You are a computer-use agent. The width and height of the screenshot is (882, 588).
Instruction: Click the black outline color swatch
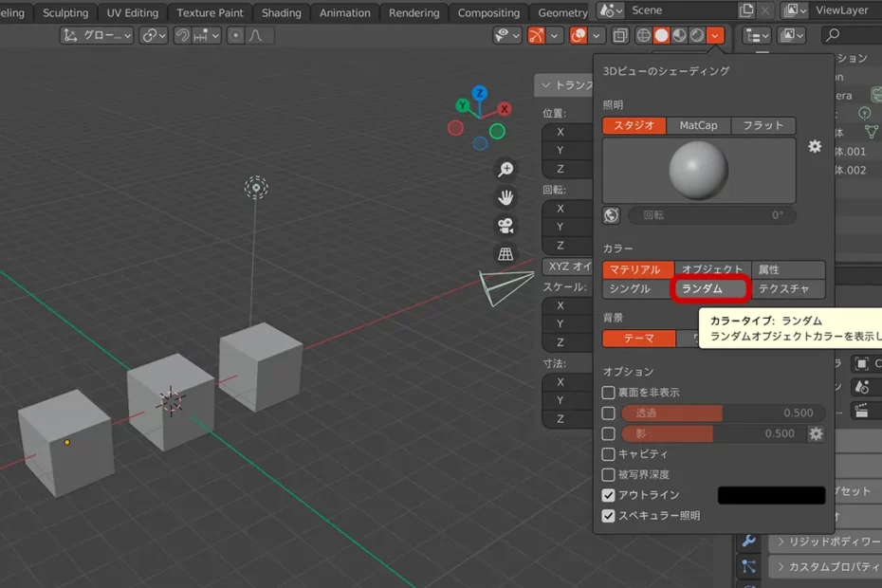[771, 495]
